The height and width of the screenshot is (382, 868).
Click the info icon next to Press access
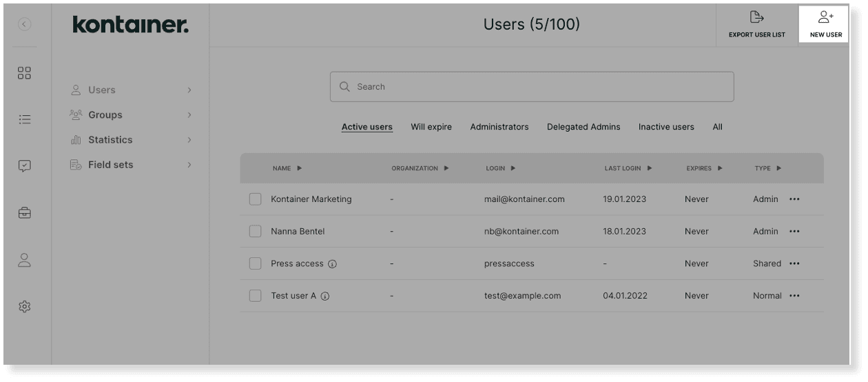click(x=332, y=264)
